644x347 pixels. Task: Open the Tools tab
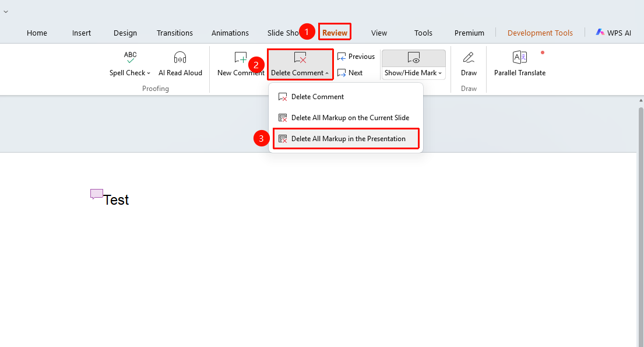[423, 33]
